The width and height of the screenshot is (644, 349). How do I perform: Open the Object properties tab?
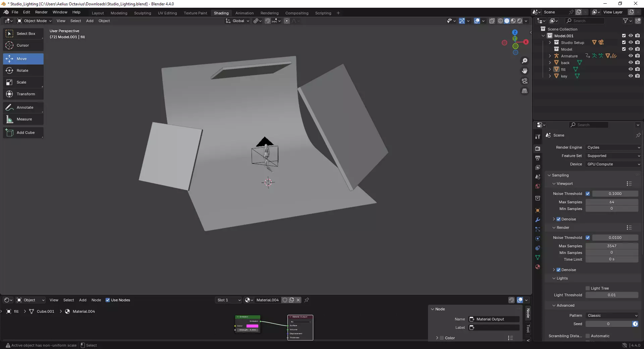coord(538,210)
